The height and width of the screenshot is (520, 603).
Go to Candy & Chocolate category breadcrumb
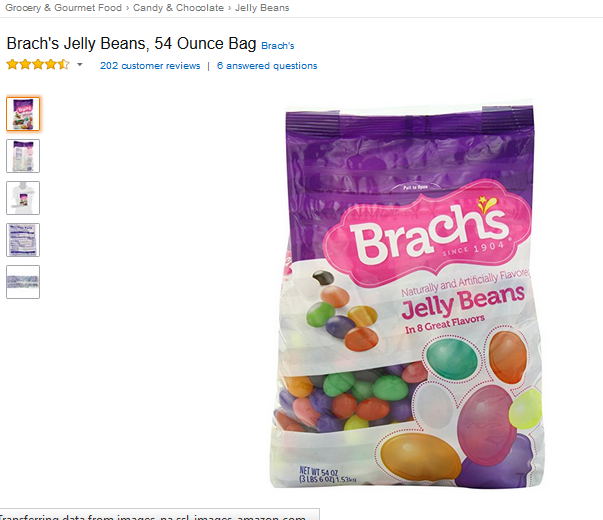pyautogui.click(x=178, y=8)
